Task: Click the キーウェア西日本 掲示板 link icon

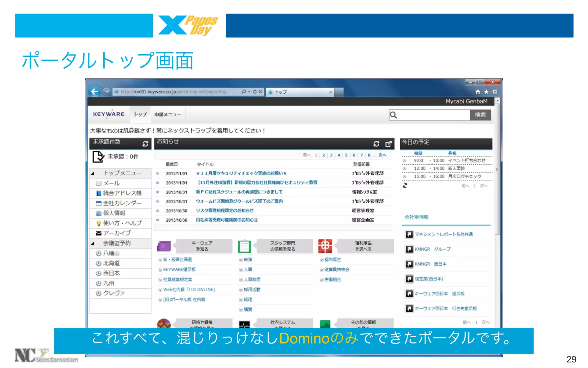Action: pyautogui.click(x=409, y=294)
